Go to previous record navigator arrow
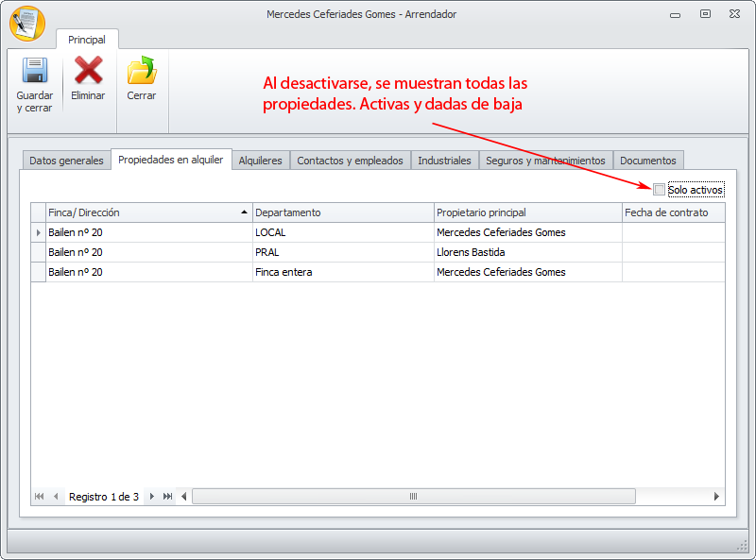 (56, 497)
